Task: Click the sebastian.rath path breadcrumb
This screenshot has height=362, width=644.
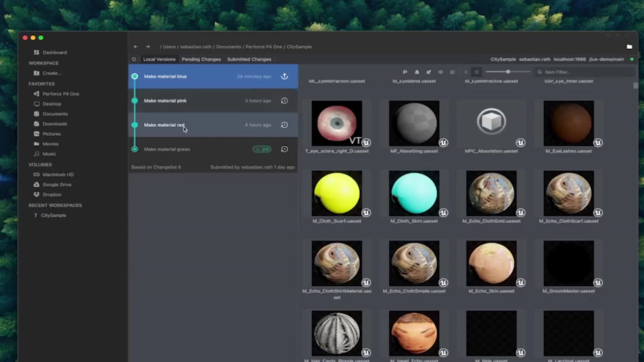Action: coord(196,47)
